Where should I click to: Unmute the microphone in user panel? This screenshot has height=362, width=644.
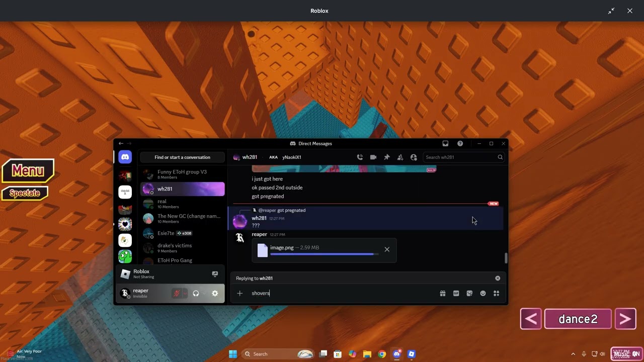176,294
